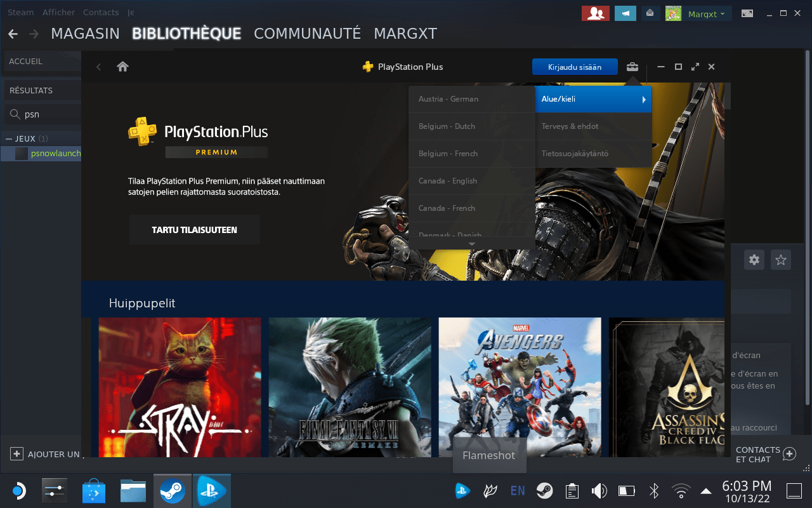Viewport: 812px width, 508px height.
Task: Click Kirjaudu sisään button
Action: point(575,67)
